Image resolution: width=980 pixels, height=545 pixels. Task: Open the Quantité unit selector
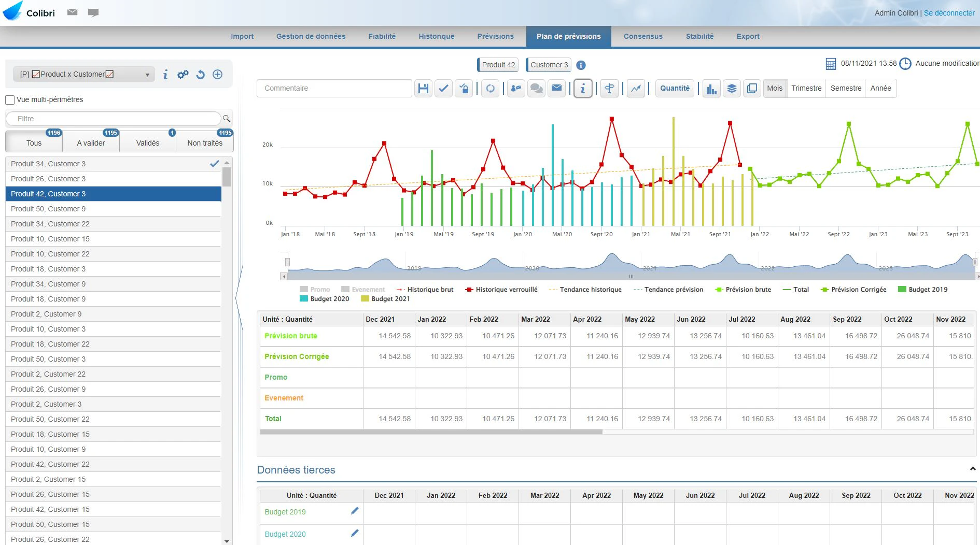tap(675, 89)
